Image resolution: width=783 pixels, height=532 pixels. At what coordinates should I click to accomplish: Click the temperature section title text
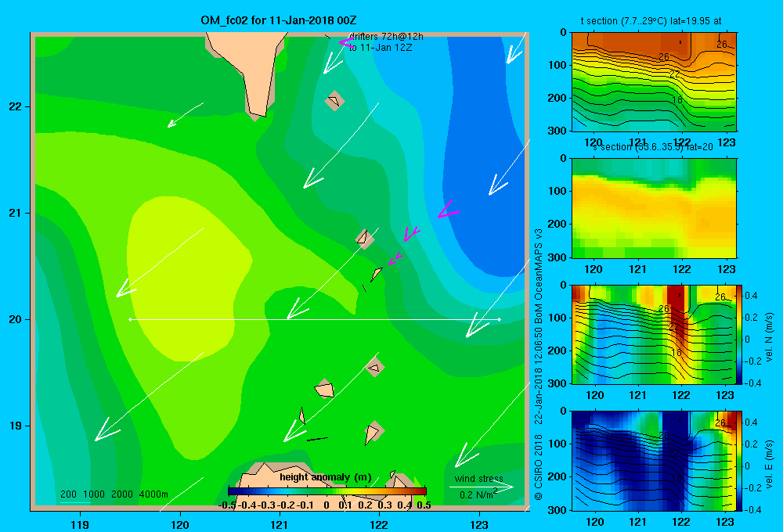651,21
